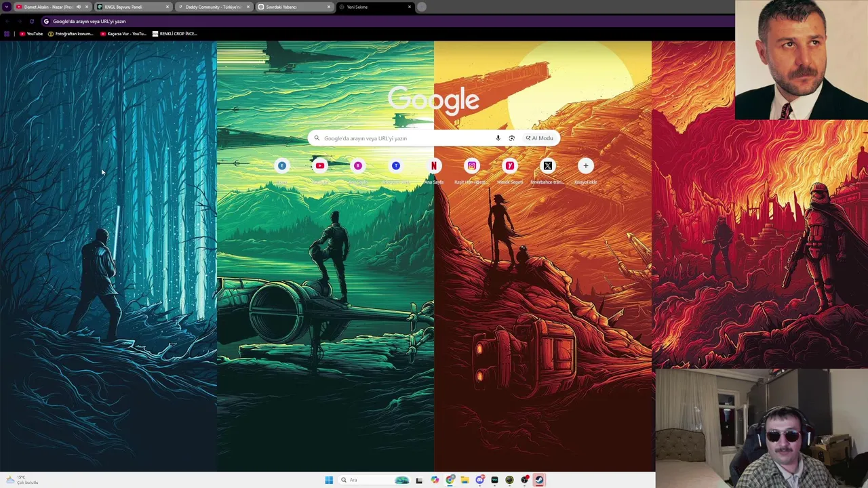Search by image with Google Lens icon
Viewport: 868px width, 488px height.
(511, 138)
